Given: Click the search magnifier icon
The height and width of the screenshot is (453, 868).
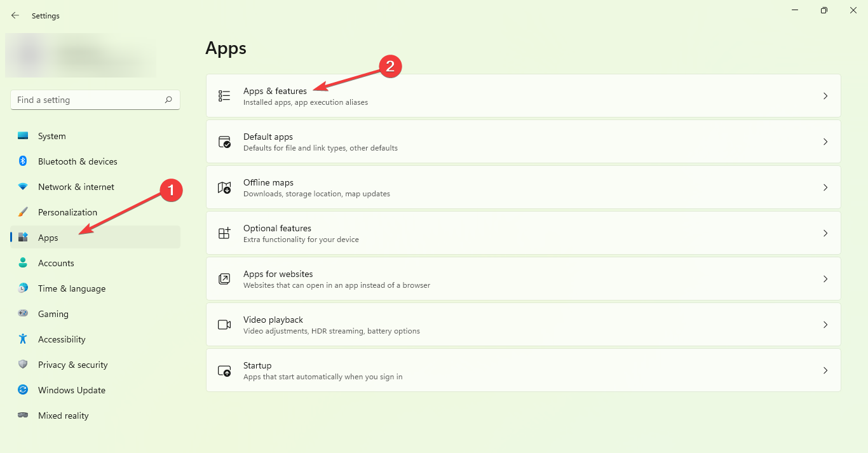Looking at the screenshot, I should tap(168, 100).
